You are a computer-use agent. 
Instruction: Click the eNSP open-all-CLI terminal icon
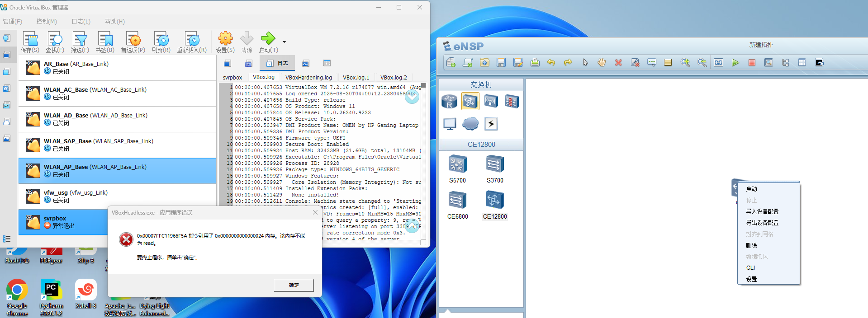click(819, 62)
